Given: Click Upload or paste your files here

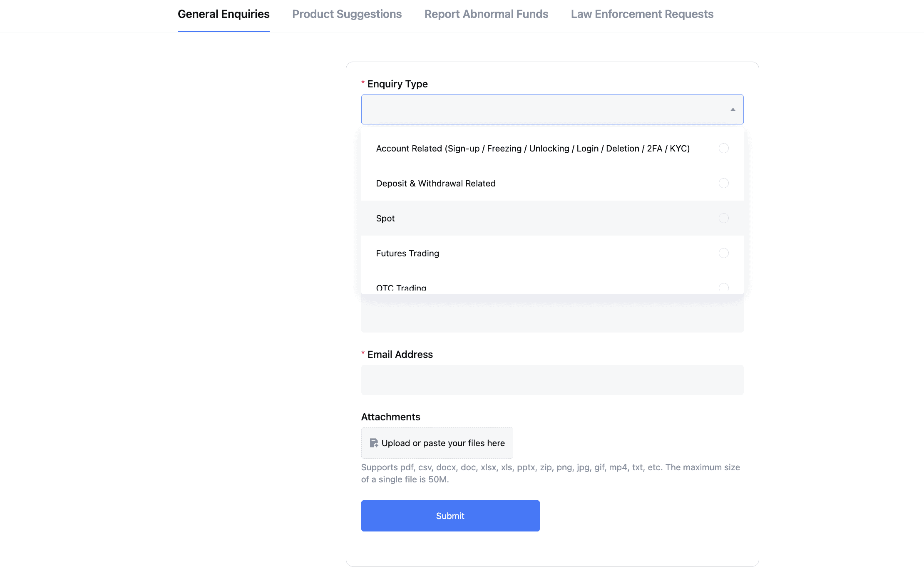Looking at the screenshot, I should pos(443,443).
